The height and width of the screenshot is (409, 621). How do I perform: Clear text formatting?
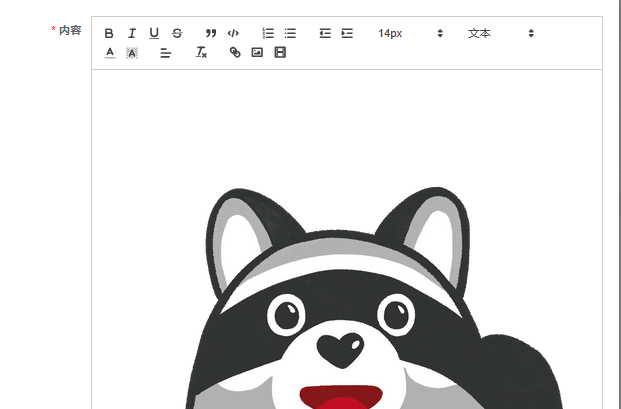pos(201,52)
